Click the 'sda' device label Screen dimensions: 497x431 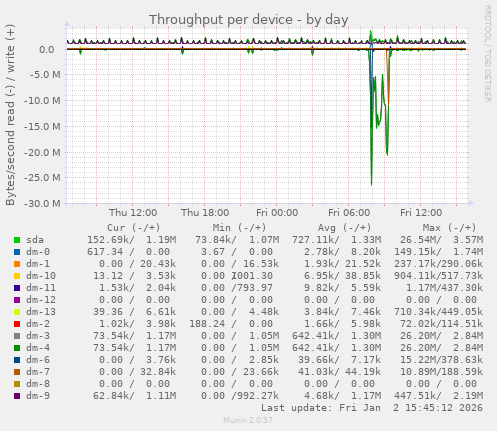click(x=35, y=240)
